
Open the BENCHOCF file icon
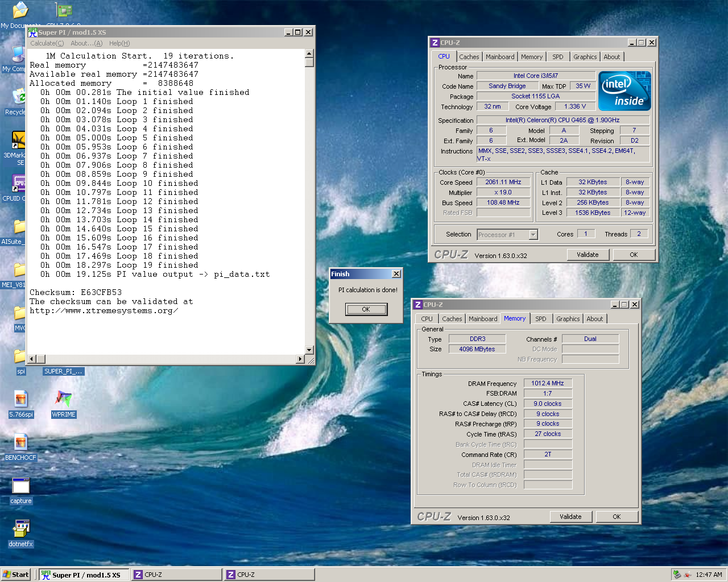(x=20, y=442)
